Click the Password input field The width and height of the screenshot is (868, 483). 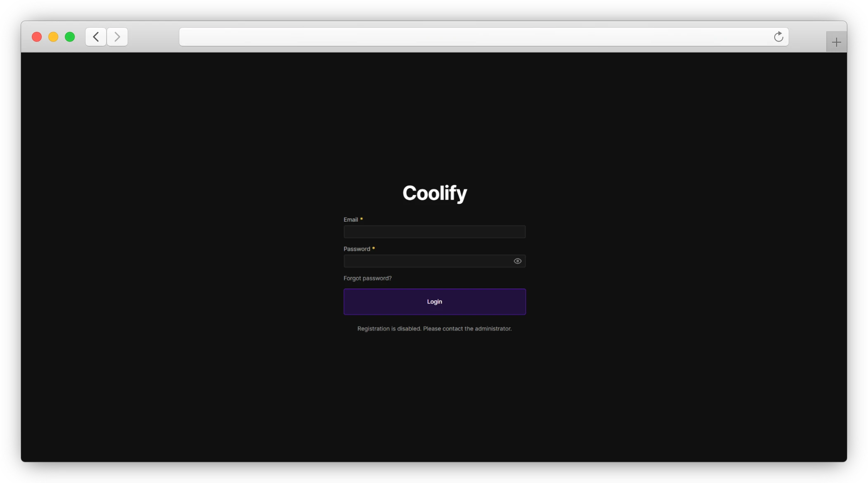(x=434, y=261)
